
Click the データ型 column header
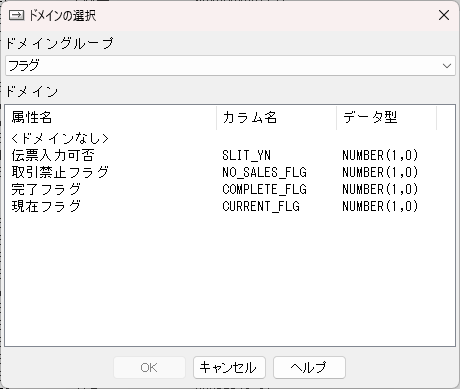point(386,117)
